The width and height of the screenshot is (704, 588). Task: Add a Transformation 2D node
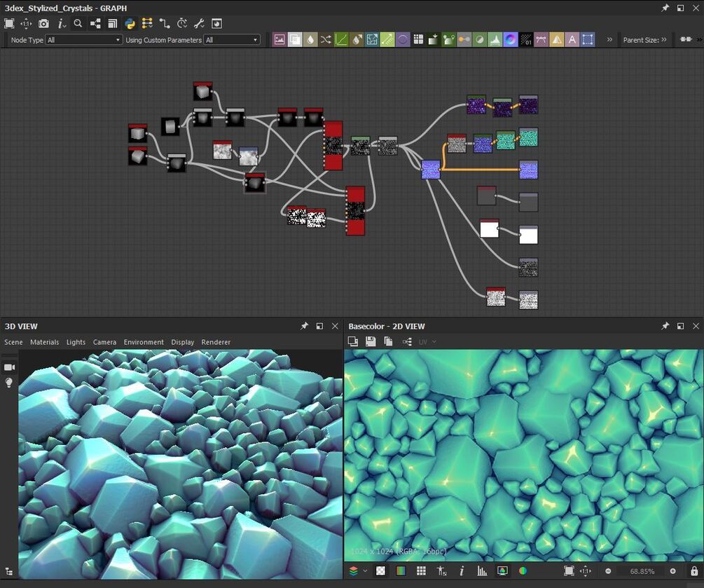point(587,39)
